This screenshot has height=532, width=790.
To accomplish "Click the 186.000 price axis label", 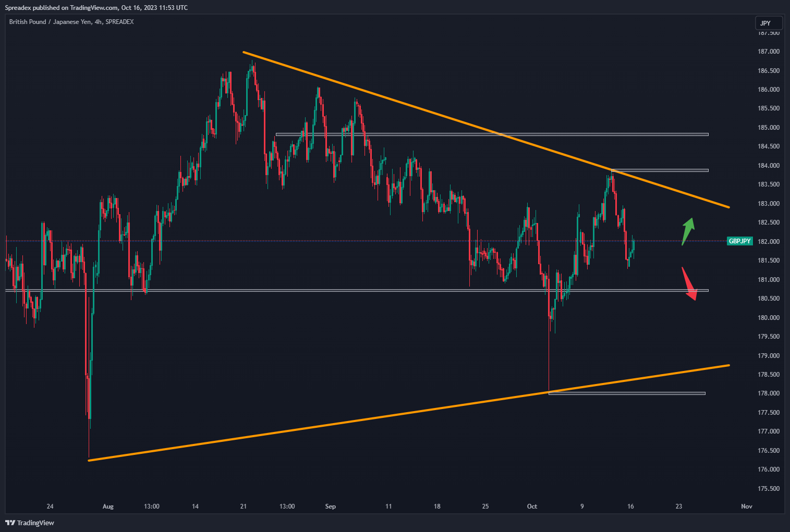I will click(x=769, y=90).
